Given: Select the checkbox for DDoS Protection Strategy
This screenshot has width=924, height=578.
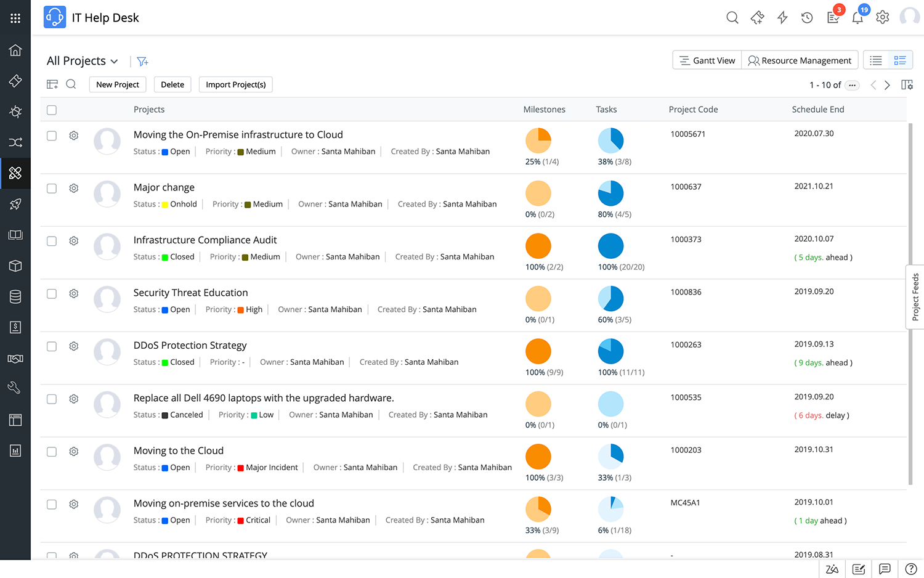Looking at the screenshot, I should [52, 346].
